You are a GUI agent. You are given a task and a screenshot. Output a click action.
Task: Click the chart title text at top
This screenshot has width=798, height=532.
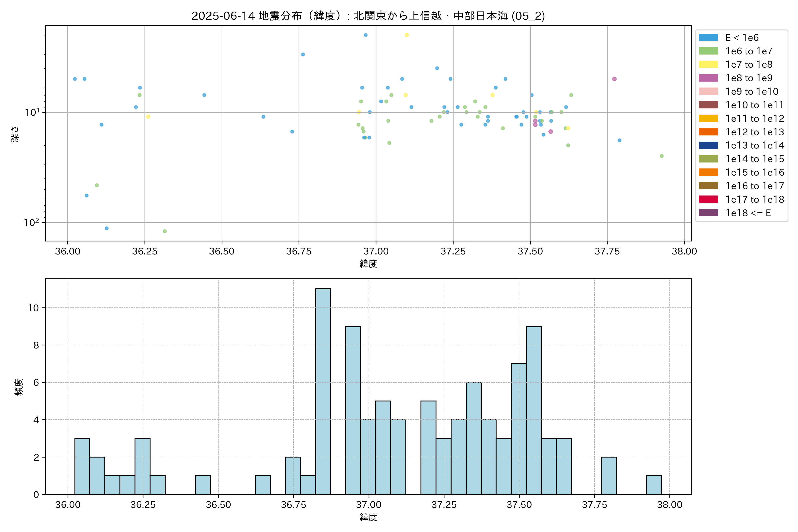pyautogui.click(x=368, y=16)
